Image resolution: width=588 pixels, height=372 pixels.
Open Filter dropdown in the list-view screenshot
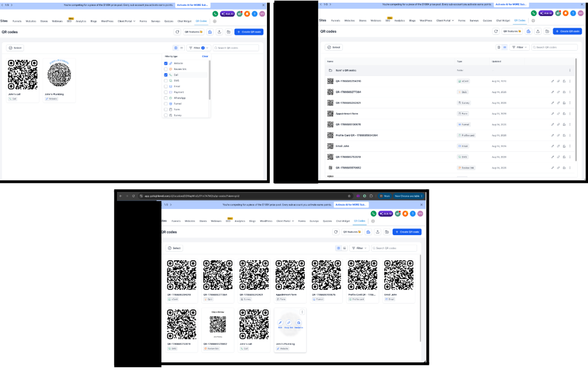[x=520, y=47]
